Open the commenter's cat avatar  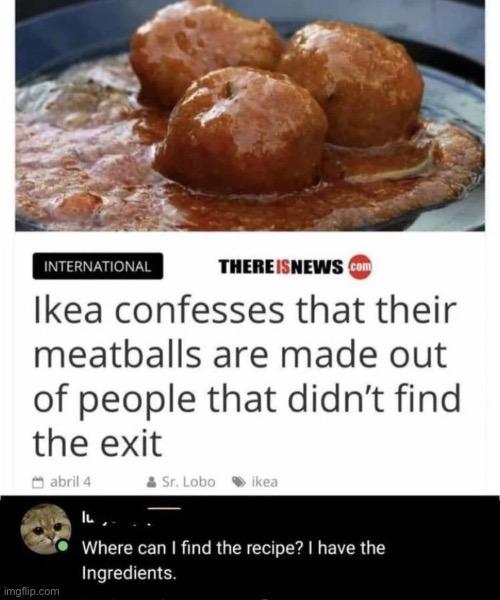[46, 530]
